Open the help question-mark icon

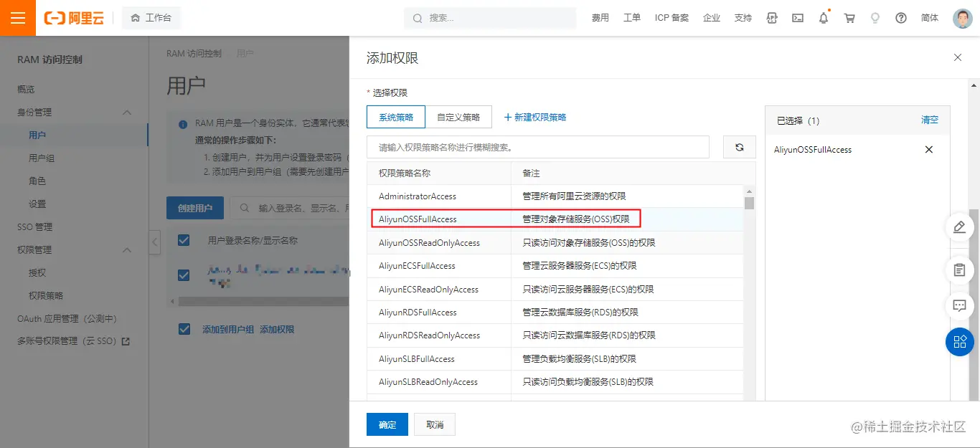coord(901,18)
